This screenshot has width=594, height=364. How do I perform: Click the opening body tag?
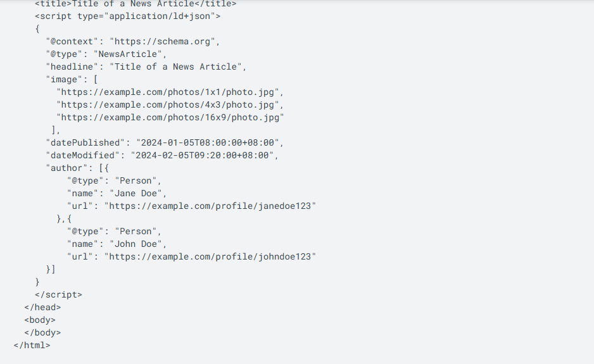(x=40, y=320)
